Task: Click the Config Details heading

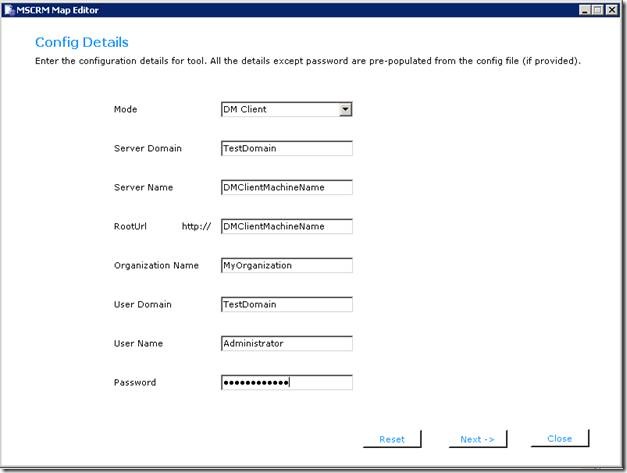Action: (81, 43)
